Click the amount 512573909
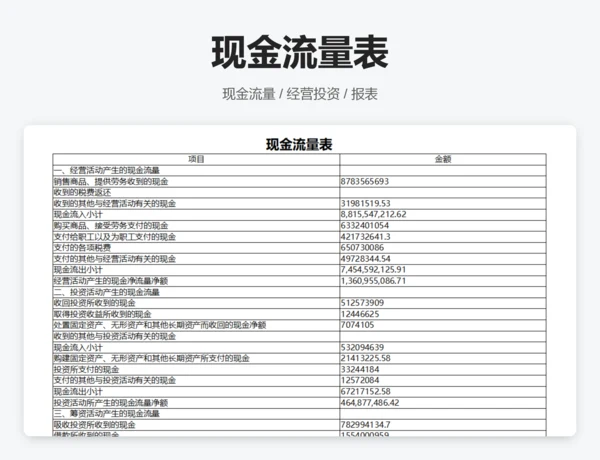Screen dimensions: 600x460 [362, 303]
